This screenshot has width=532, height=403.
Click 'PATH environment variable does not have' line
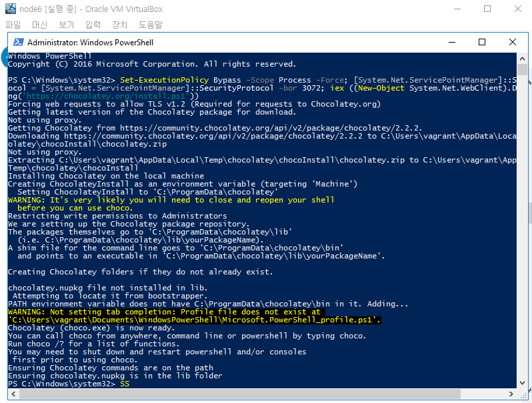click(208, 304)
